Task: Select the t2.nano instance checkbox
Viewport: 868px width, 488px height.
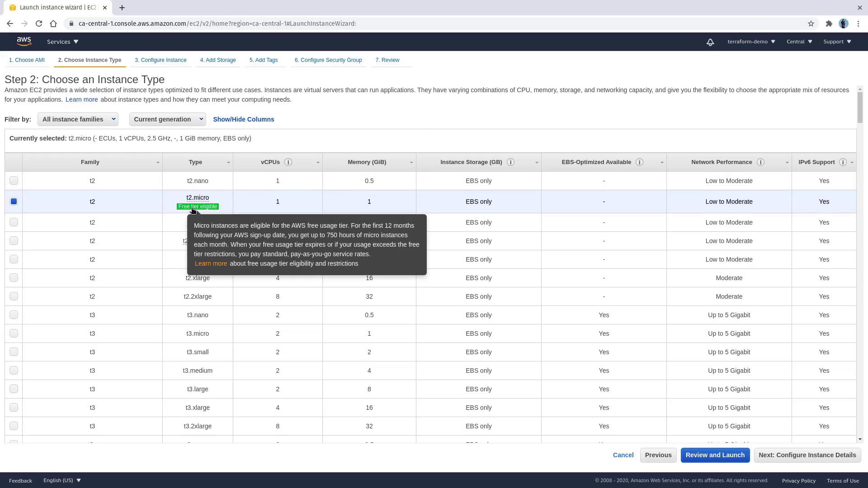Action: coord(14,181)
